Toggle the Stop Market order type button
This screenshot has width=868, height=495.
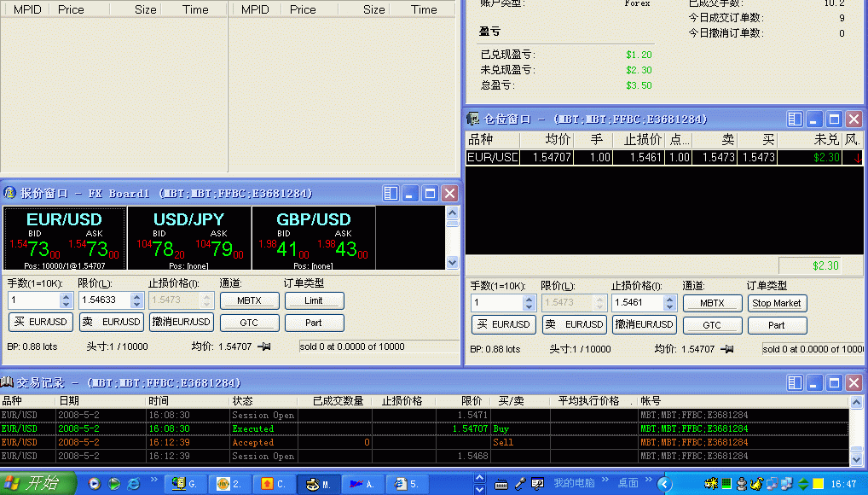point(778,303)
